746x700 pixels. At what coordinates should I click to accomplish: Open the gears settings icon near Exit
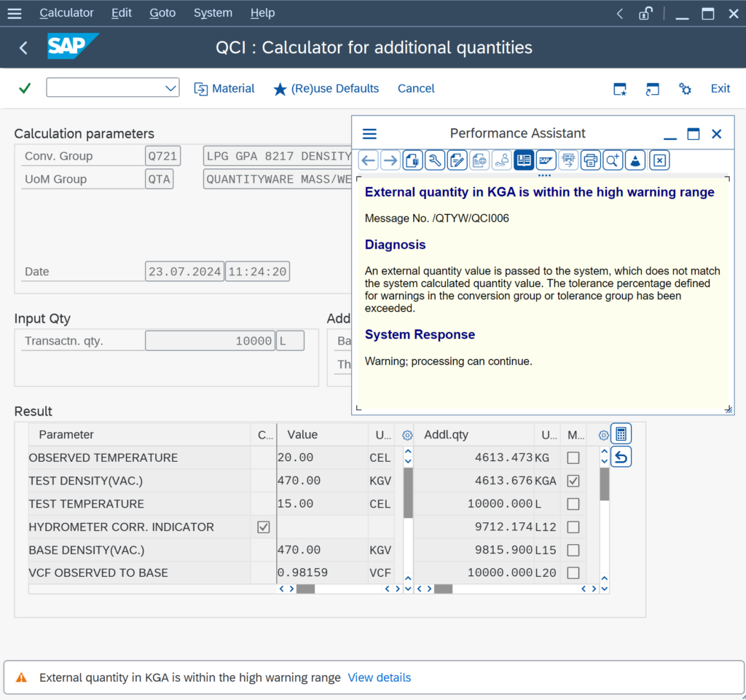point(685,89)
